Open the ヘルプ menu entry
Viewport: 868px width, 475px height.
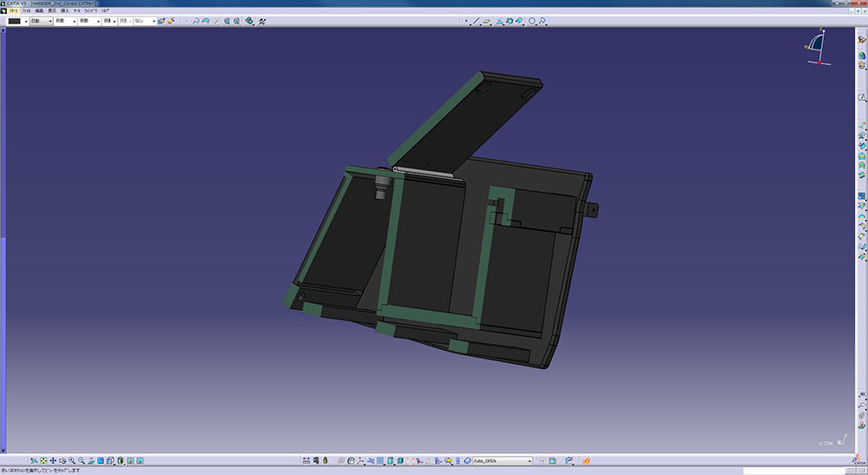tap(106, 10)
